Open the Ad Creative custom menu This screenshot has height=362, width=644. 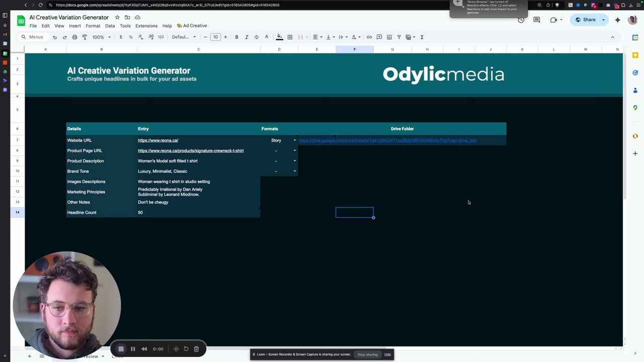[192, 26]
